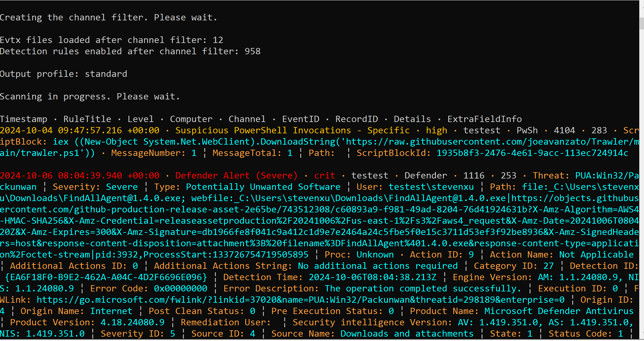Click 'Evtx files loaded after channel filter: 12'
This screenshot has height=341, width=644.
click(x=111, y=40)
